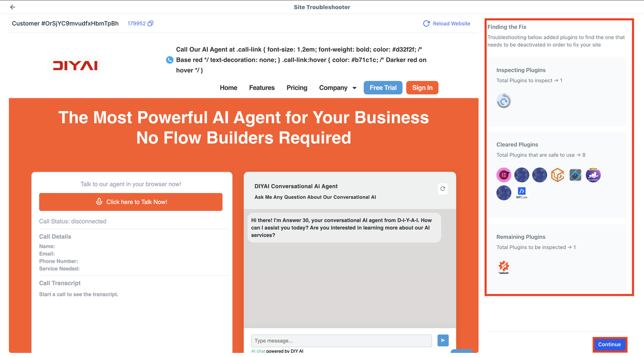Click the "Remaining Plugins" heading

click(x=521, y=237)
